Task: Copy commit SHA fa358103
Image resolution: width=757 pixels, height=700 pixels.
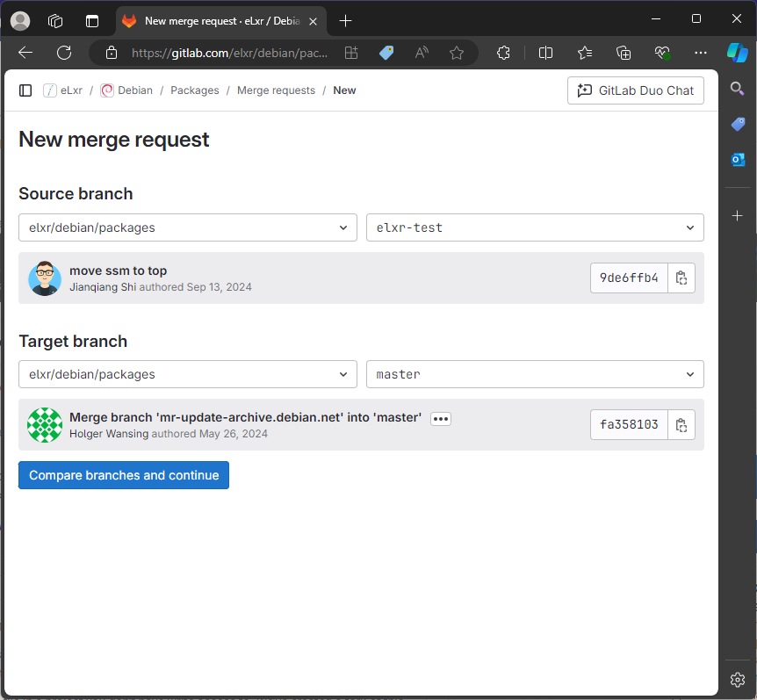Action: click(x=681, y=425)
